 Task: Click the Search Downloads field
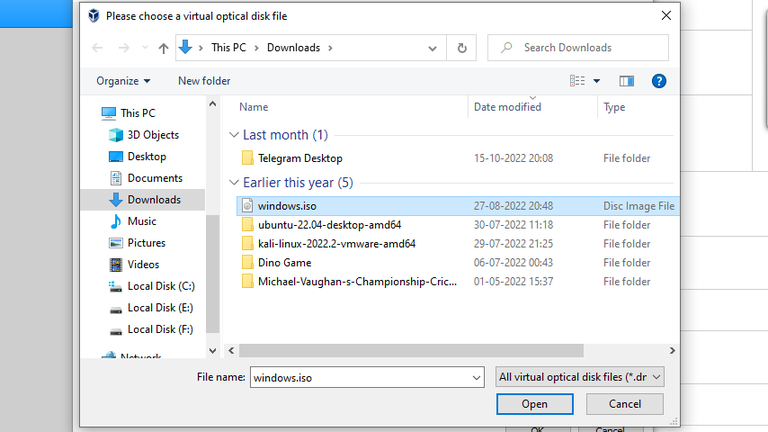coord(578,48)
